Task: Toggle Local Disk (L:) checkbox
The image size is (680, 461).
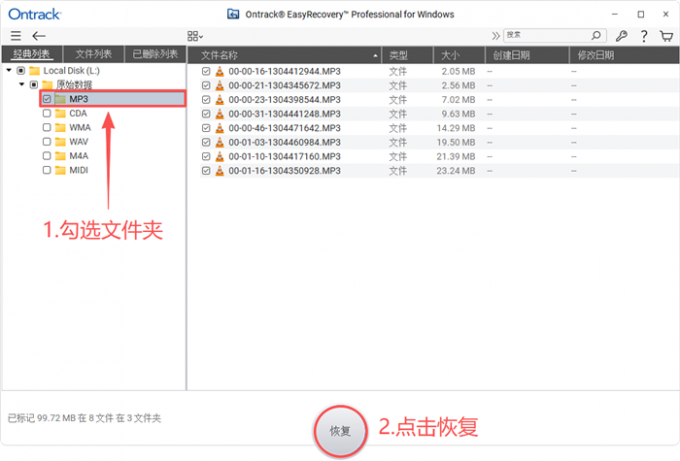Action: tap(21, 70)
